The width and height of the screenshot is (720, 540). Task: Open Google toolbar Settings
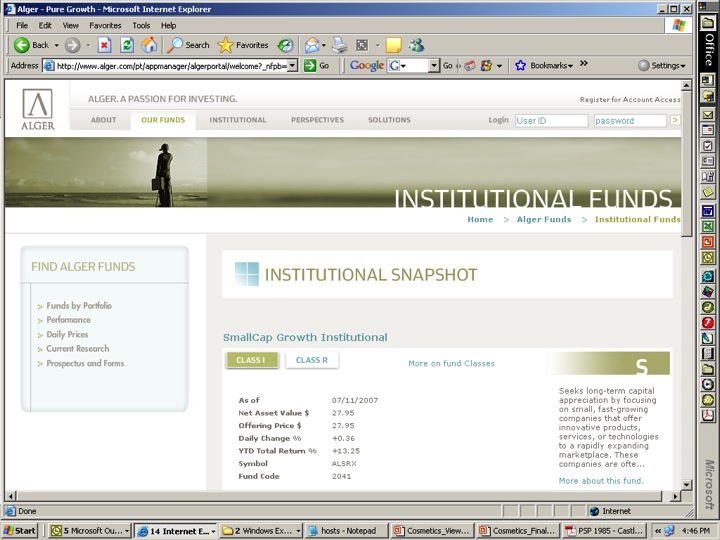[x=662, y=66]
